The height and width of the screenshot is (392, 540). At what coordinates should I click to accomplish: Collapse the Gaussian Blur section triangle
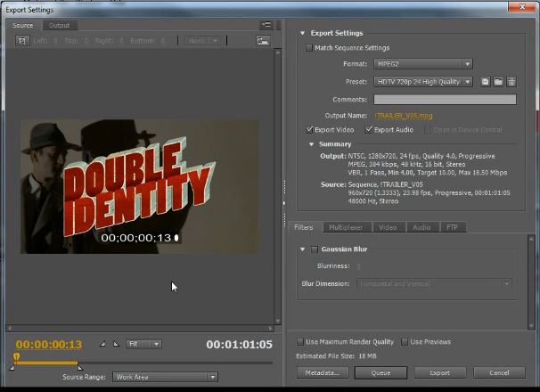(x=302, y=249)
